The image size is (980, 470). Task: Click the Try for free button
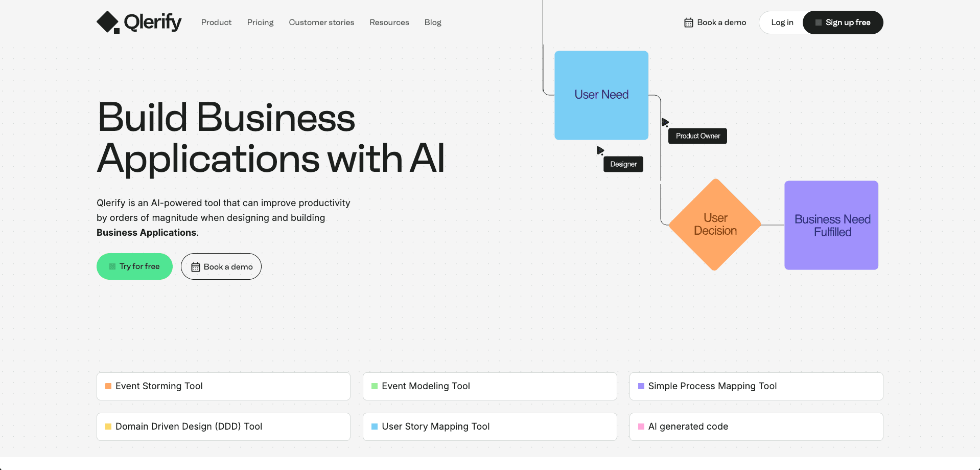[x=134, y=266]
